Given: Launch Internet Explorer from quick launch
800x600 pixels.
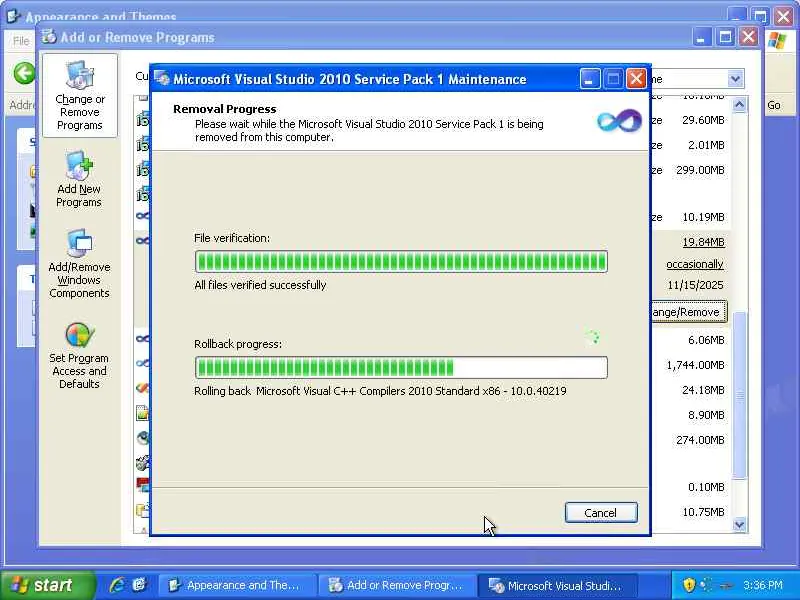Looking at the screenshot, I should tap(117, 585).
